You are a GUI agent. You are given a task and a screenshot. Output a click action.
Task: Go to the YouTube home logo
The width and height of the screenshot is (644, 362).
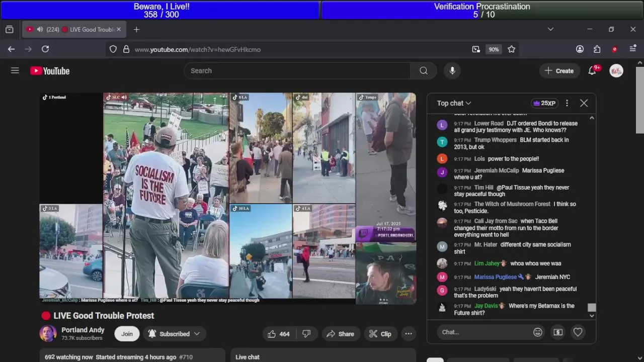[50, 71]
